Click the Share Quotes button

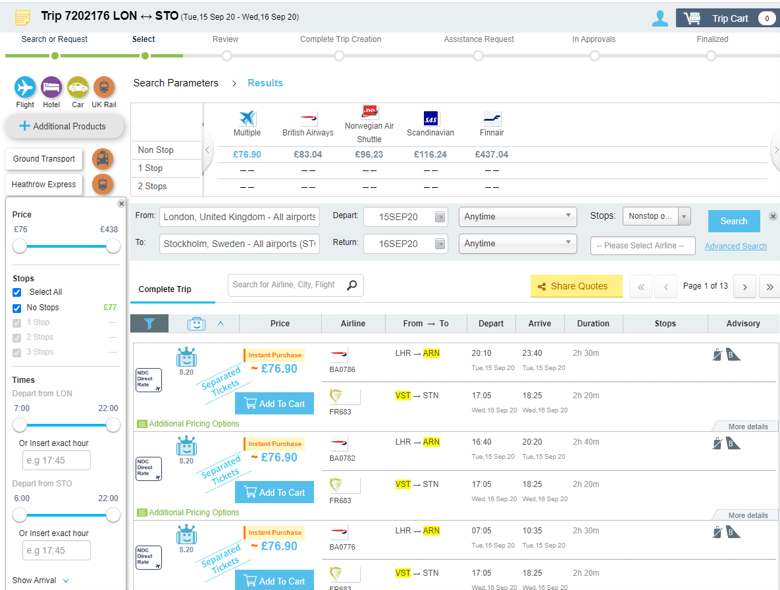click(575, 286)
